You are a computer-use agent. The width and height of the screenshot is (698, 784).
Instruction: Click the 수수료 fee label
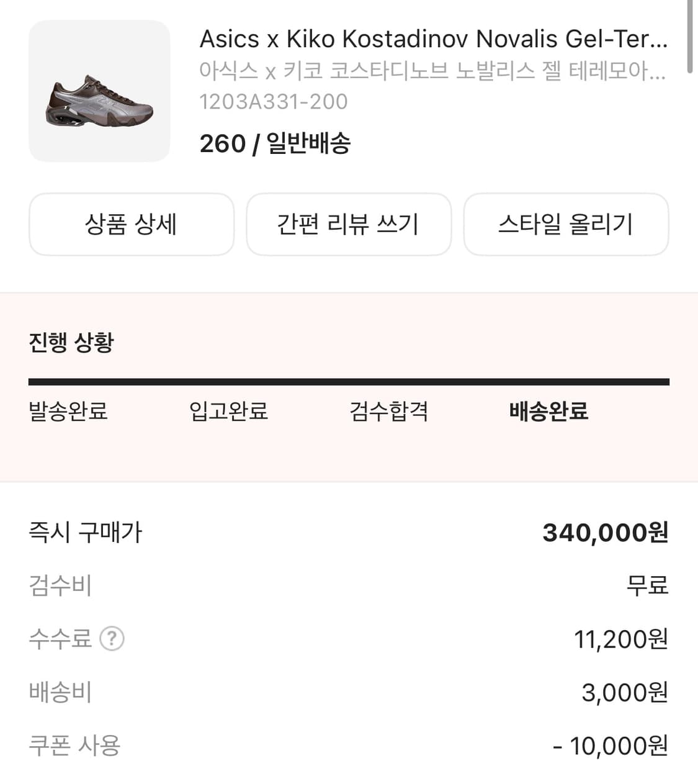click(60, 638)
